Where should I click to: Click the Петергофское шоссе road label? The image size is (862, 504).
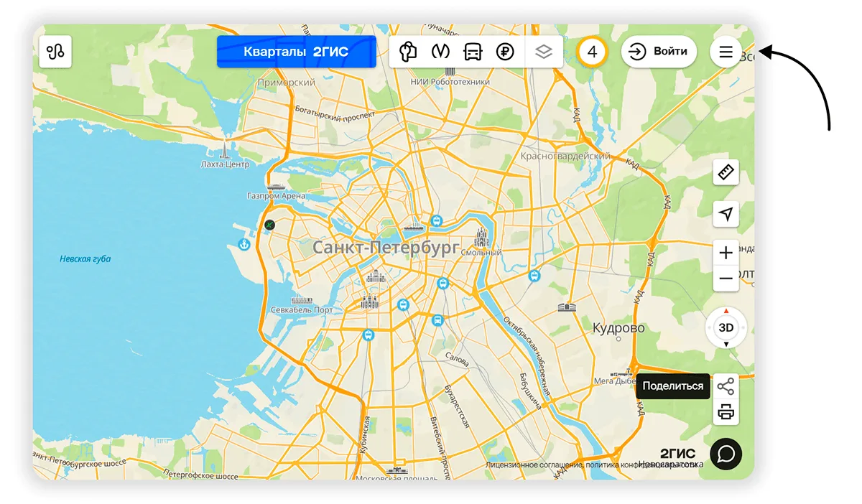[200, 476]
